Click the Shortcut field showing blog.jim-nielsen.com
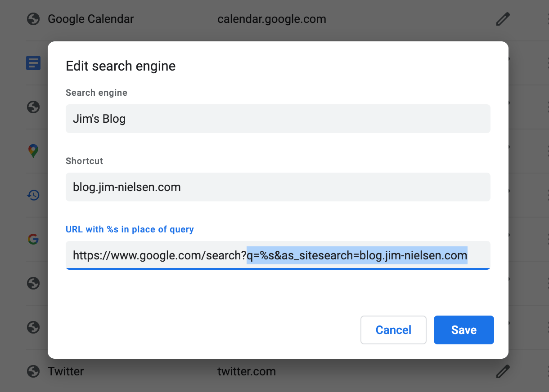Image resolution: width=549 pixels, height=392 pixels. click(x=278, y=187)
